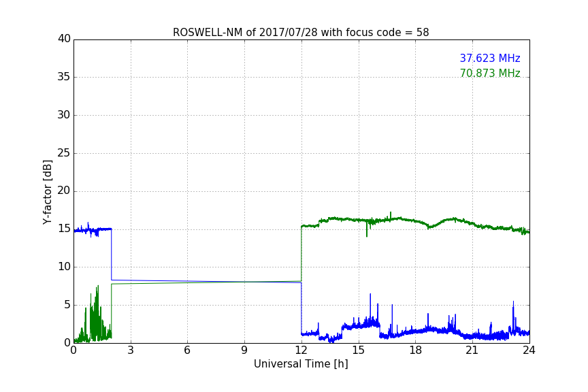Click the x-axis tick label 18
Screen dimensions: 588x392
[416, 350]
